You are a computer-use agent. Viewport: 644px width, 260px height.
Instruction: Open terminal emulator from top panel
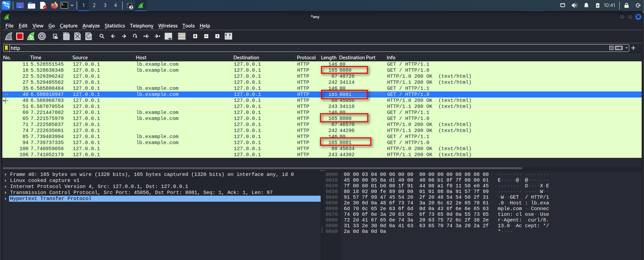coord(64,5)
